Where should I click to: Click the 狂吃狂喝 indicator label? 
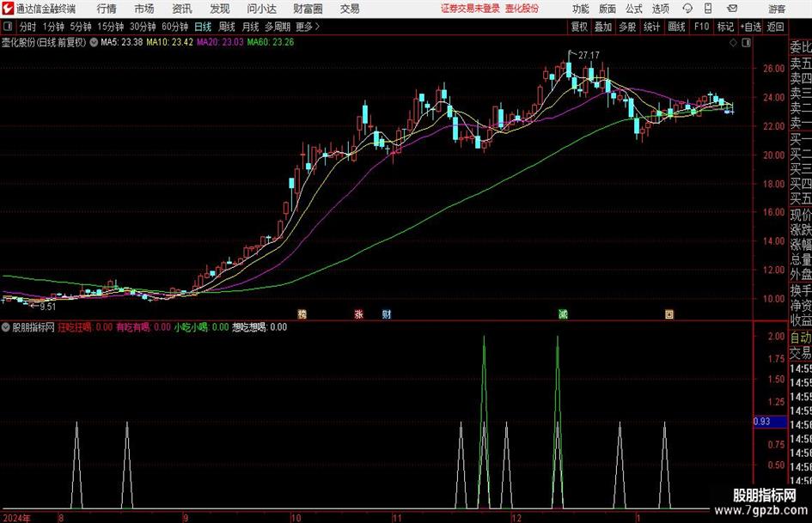(x=76, y=327)
